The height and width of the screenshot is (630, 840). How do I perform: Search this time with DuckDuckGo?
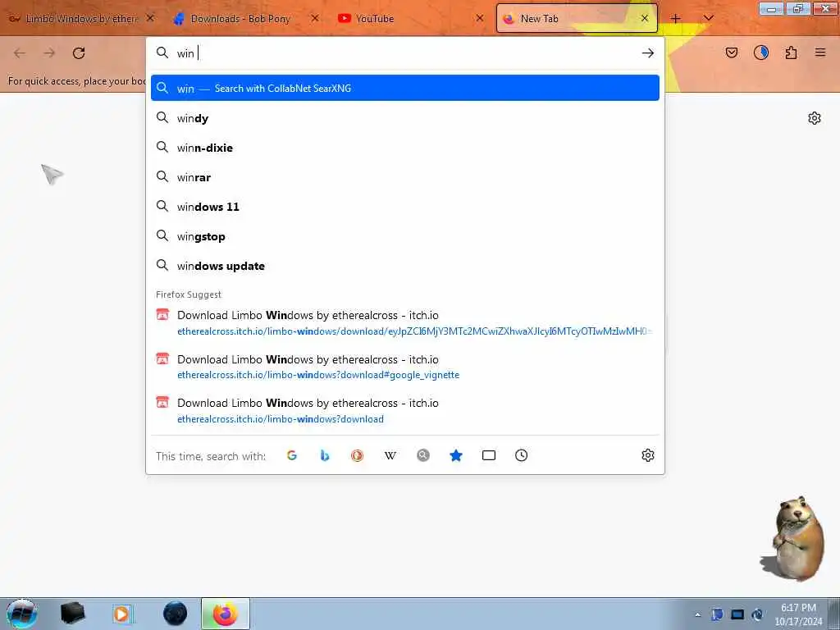(x=358, y=455)
